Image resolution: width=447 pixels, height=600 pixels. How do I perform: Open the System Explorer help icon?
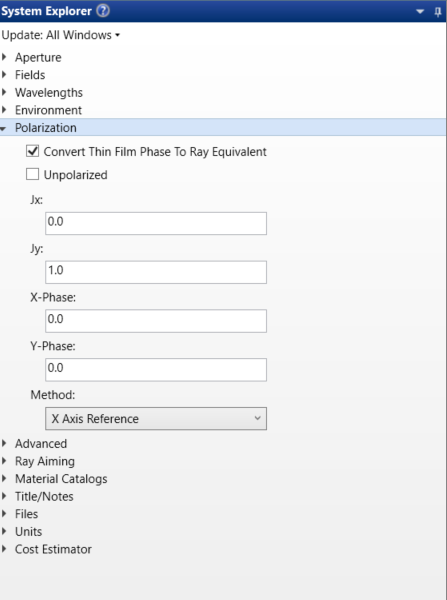[103, 11]
